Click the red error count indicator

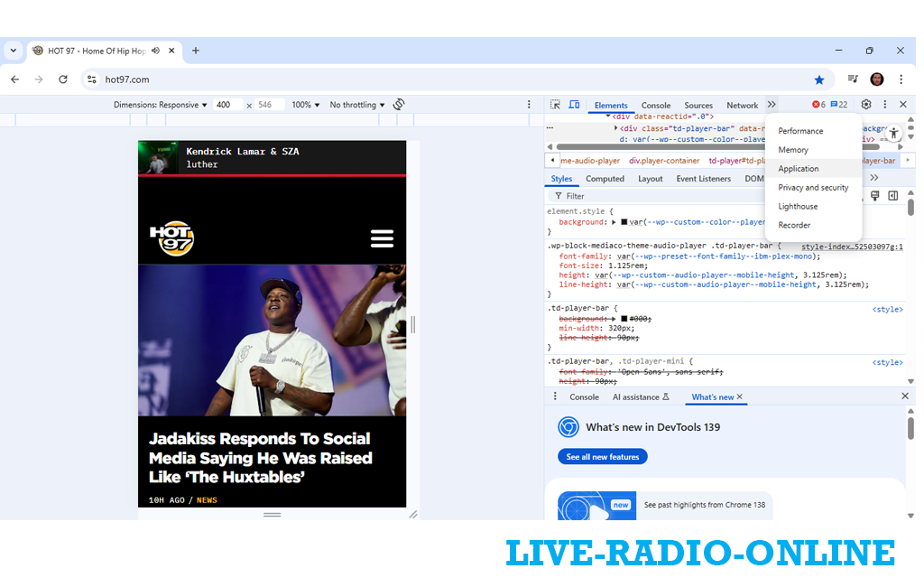[x=818, y=105]
